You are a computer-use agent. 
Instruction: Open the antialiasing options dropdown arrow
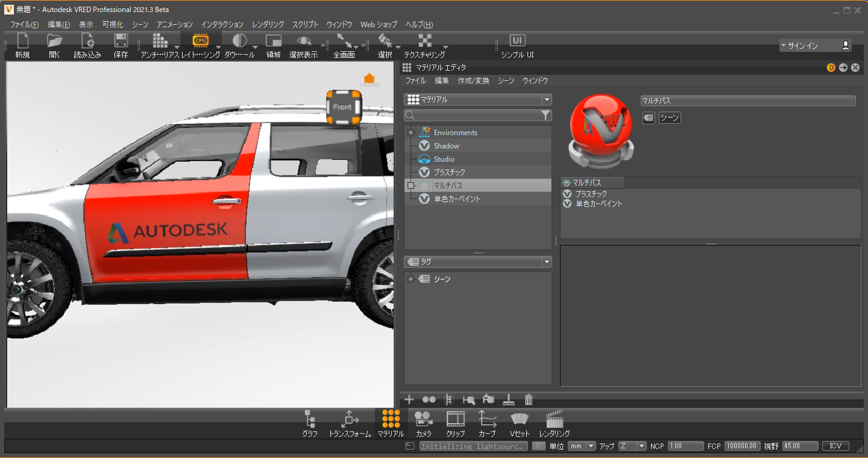pyautogui.click(x=177, y=47)
